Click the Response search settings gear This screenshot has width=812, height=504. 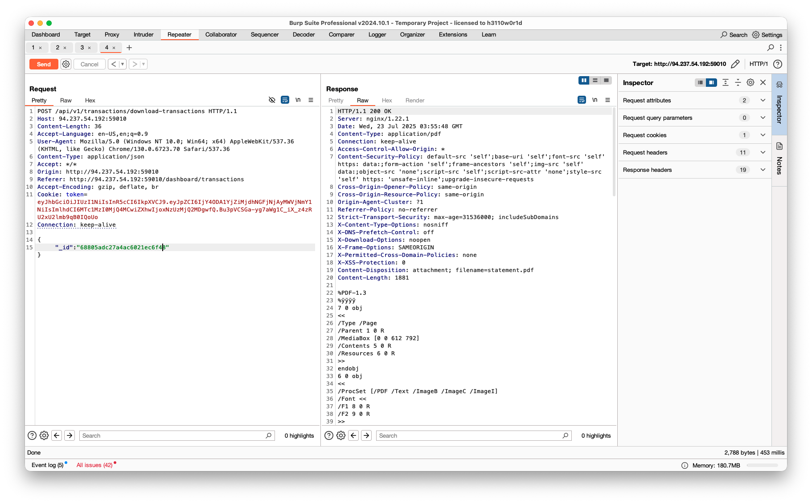click(x=341, y=435)
